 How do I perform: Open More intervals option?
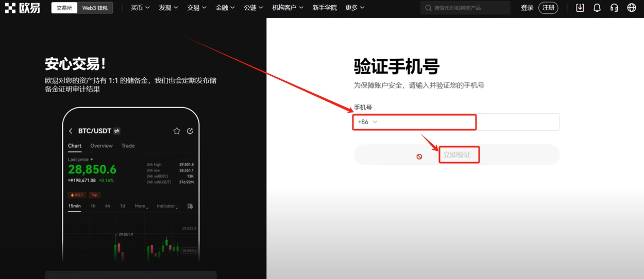[141, 206]
